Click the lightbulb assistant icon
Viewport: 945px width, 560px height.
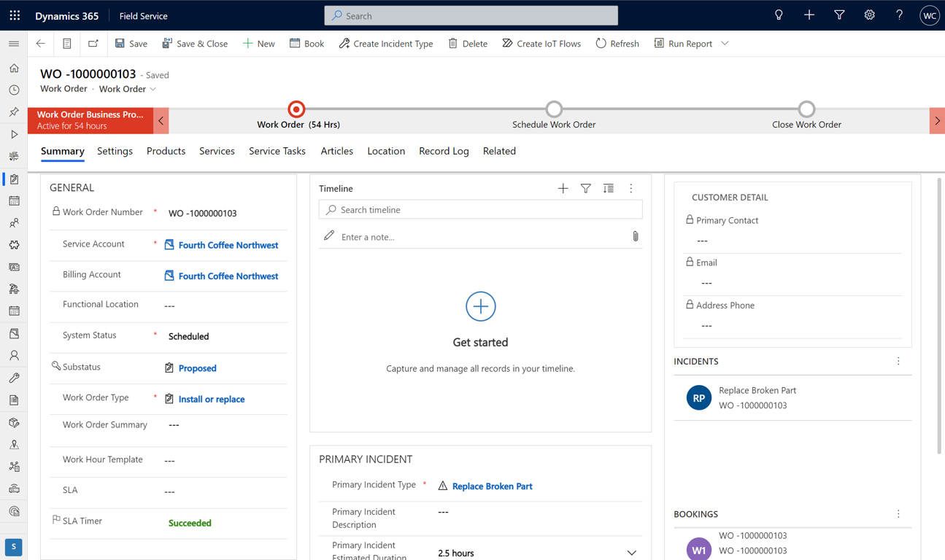pyautogui.click(x=779, y=15)
